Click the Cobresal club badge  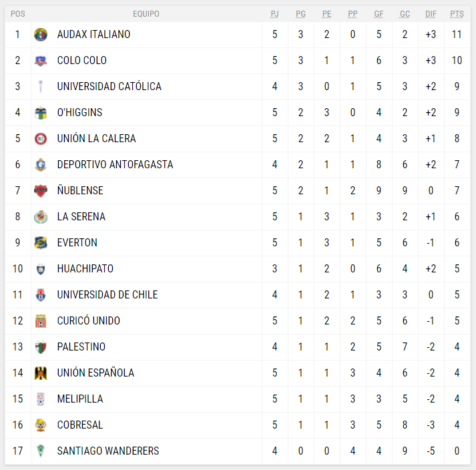[x=41, y=425]
